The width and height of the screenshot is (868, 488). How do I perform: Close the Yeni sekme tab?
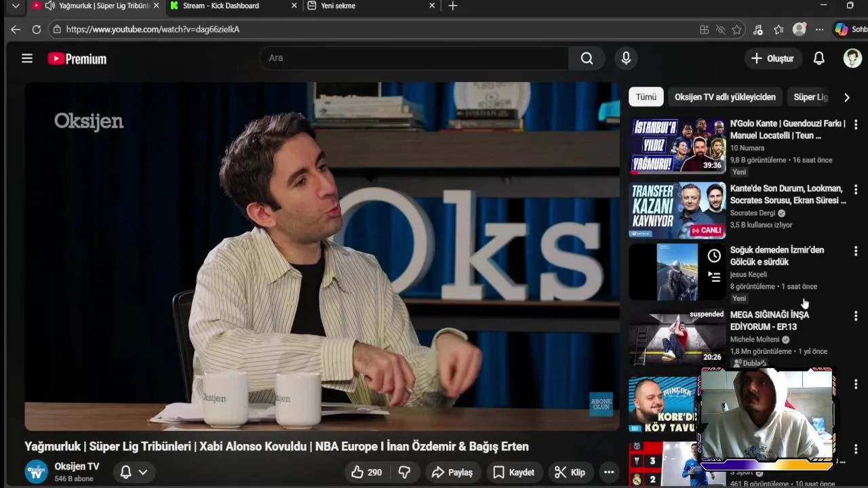pyautogui.click(x=432, y=5)
